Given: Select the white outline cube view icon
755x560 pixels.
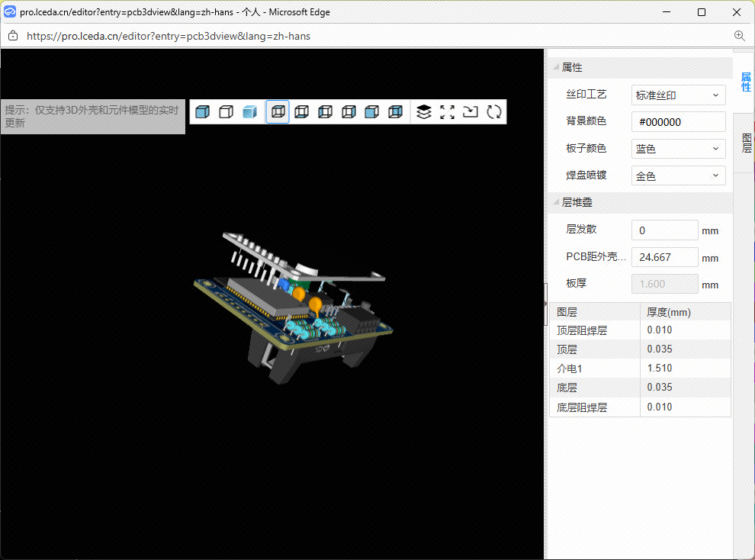Looking at the screenshot, I should coord(226,112).
